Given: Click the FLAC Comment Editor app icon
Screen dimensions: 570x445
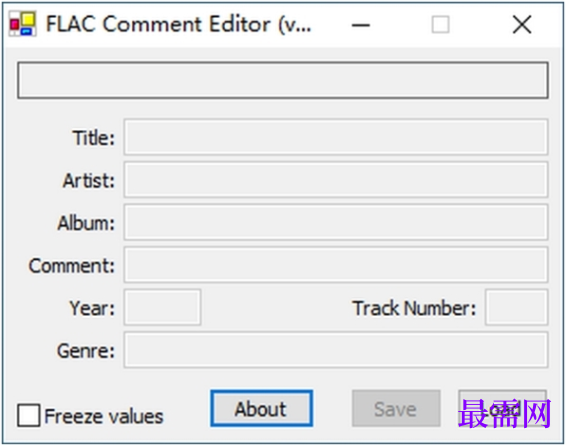Looking at the screenshot, I should point(23,24).
